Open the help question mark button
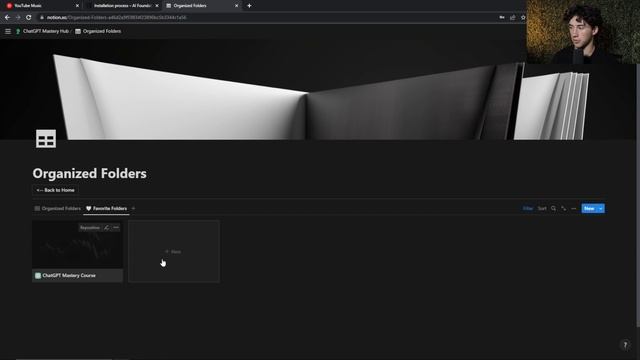This screenshot has width=640, height=360. [x=625, y=345]
